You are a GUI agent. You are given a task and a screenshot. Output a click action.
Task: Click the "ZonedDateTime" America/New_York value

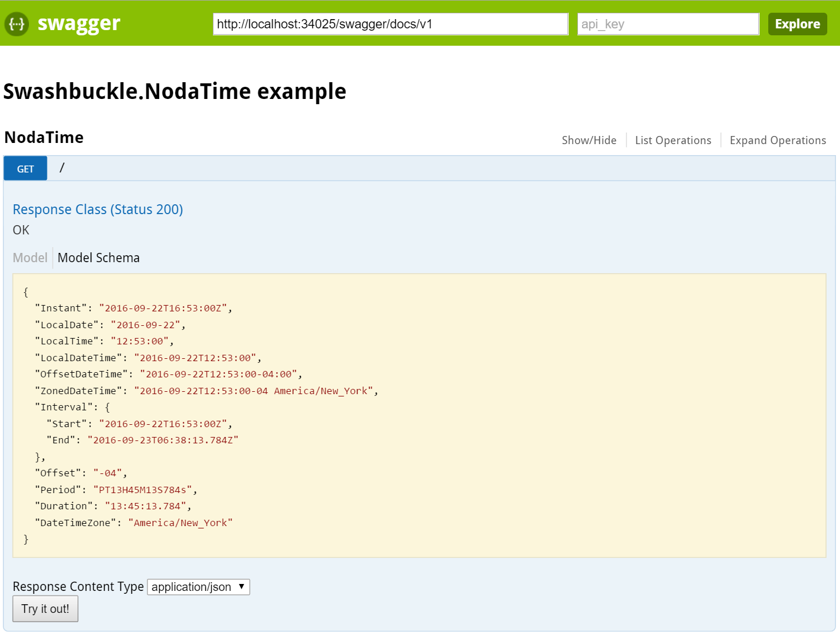pos(253,391)
